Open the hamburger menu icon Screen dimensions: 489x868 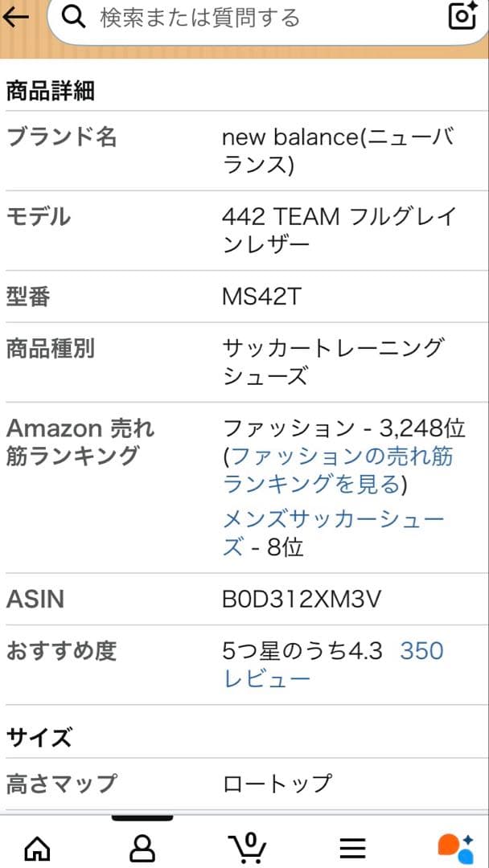(352, 847)
